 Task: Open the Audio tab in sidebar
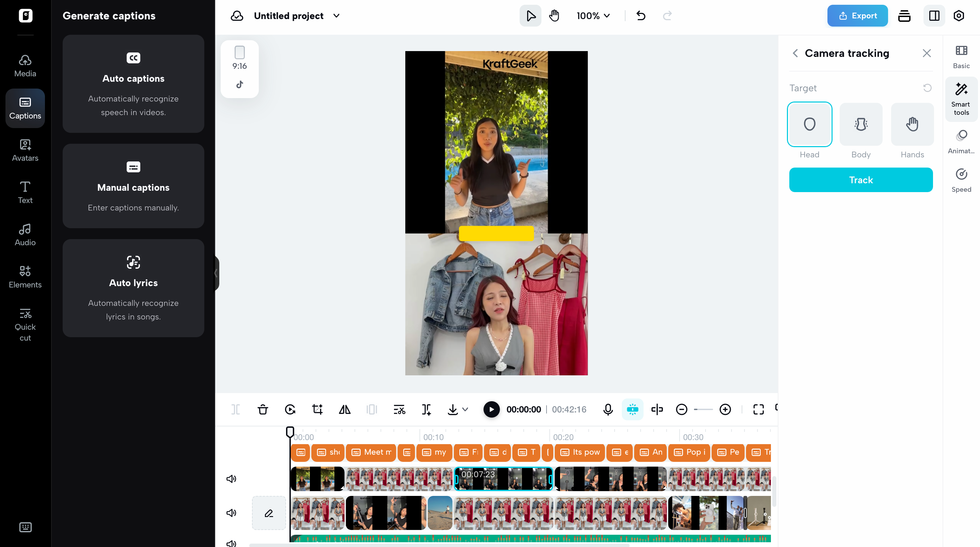coord(25,234)
